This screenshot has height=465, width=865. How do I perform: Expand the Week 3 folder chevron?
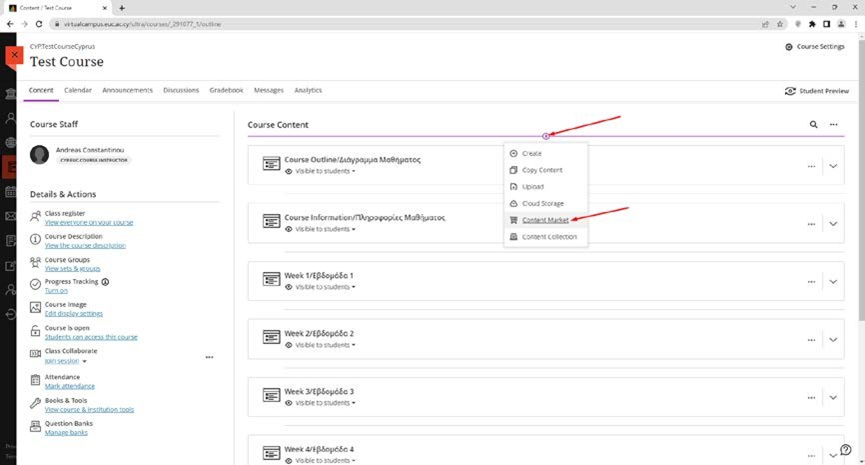[x=833, y=397]
